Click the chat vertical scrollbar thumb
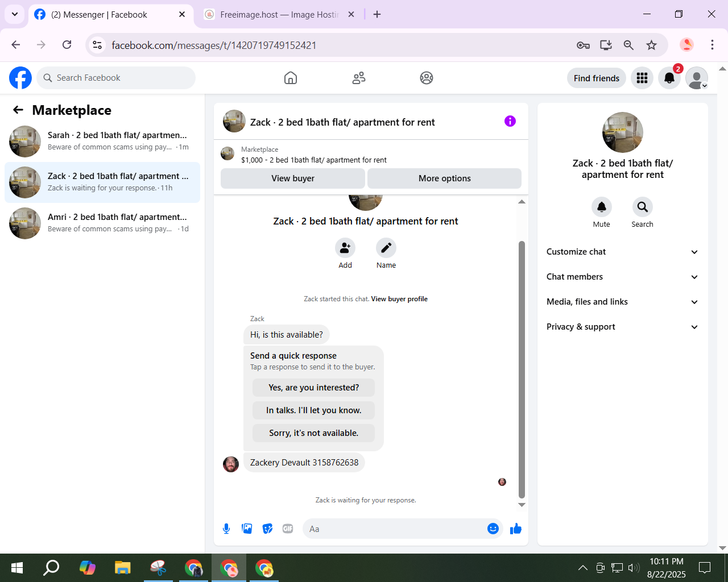This screenshot has height=582, width=728. pyautogui.click(x=522, y=369)
